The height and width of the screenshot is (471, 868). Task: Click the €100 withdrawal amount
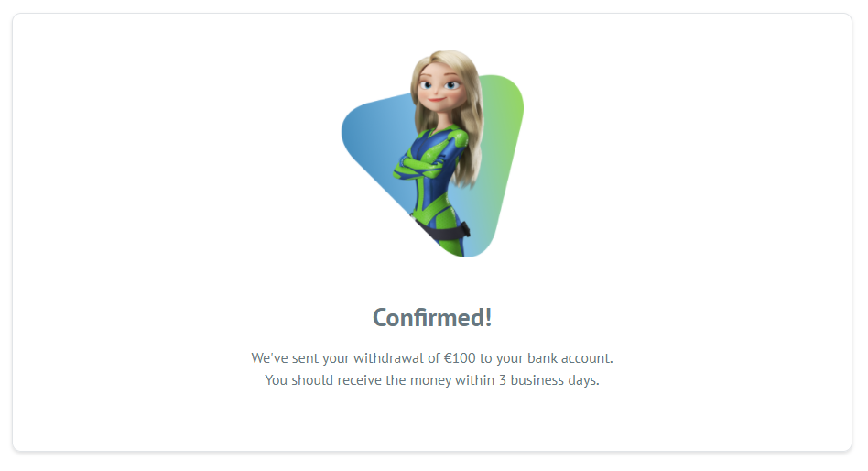460,358
